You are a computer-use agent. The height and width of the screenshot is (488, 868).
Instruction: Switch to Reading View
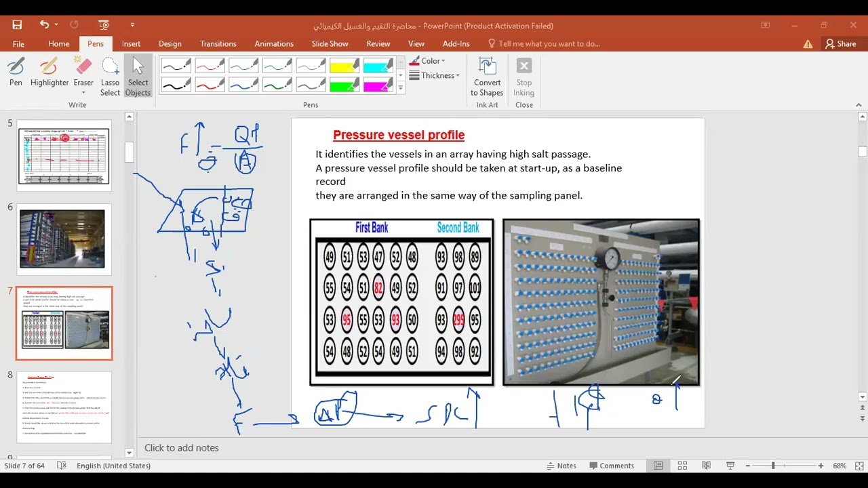click(706, 466)
